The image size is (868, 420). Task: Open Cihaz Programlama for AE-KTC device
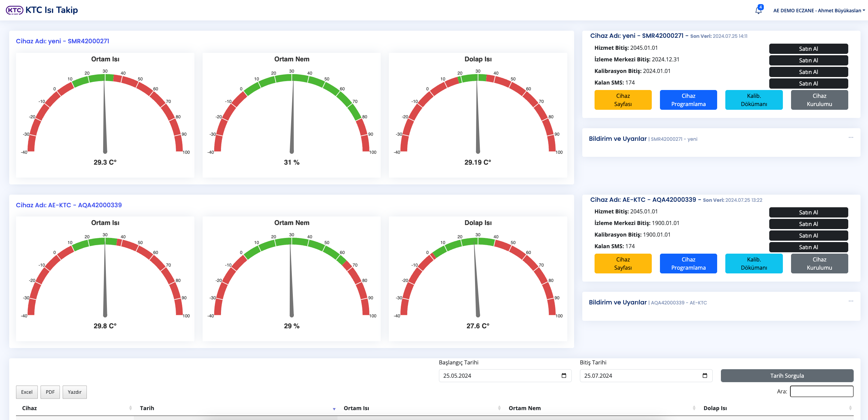coord(688,264)
